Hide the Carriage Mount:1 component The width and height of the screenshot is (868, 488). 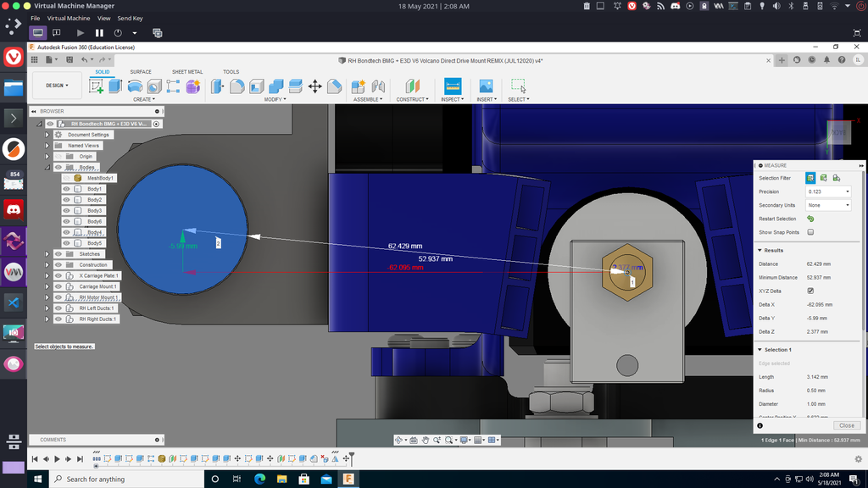[58, 286]
